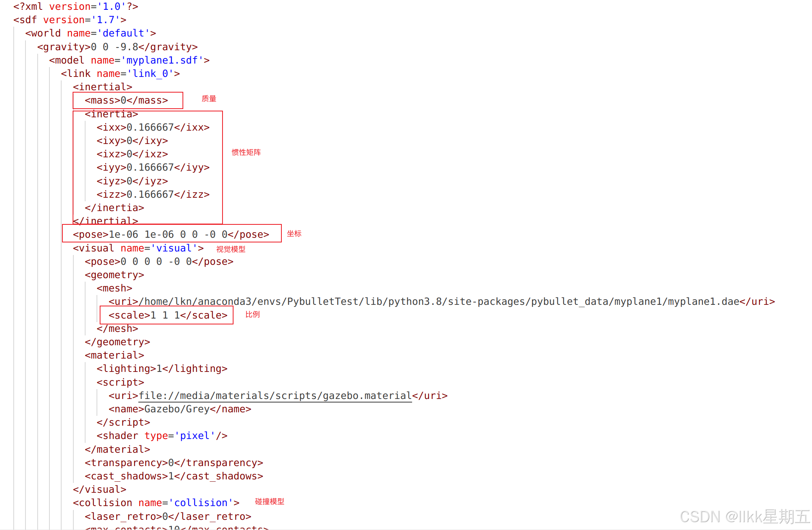The image size is (812, 530).
Task: Click the scale 1 1 1 line
Action: click(168, 315)
